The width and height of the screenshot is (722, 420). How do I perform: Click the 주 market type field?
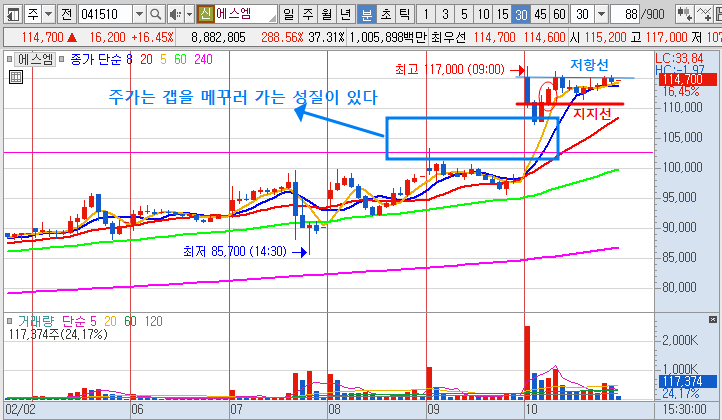33,14
